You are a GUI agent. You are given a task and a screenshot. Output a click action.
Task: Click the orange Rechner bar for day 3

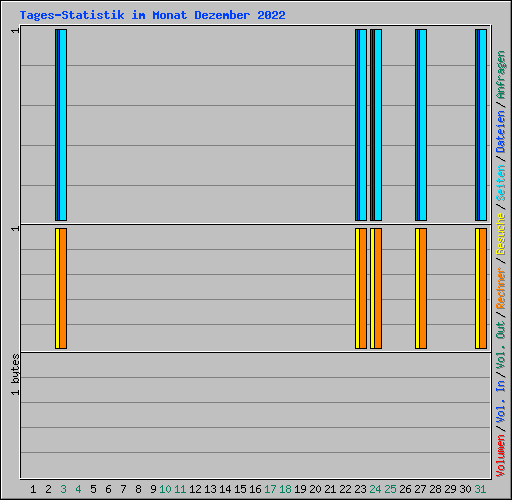coord(63,289)
